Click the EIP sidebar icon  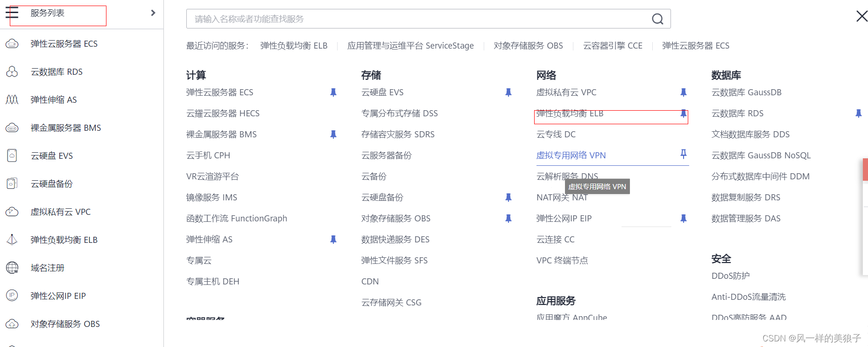(x=12, y=296)
